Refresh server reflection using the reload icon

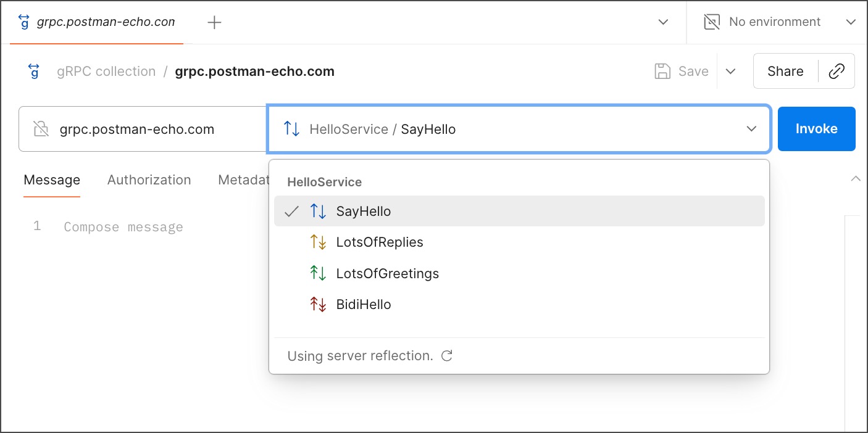point(447,356)
